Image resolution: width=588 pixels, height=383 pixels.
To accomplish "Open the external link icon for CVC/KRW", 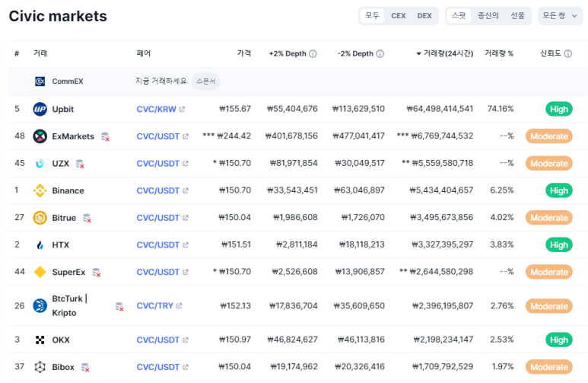I will click(x=182, y=110).
